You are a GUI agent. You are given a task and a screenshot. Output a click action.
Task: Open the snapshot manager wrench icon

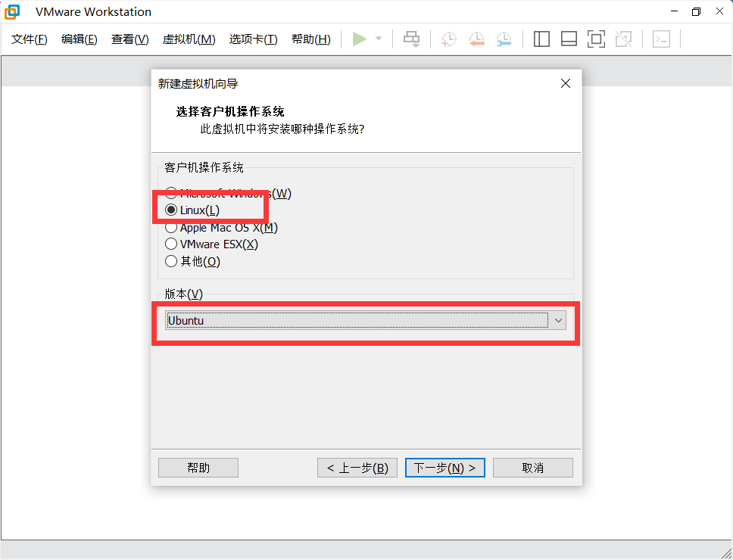(504, 39)
